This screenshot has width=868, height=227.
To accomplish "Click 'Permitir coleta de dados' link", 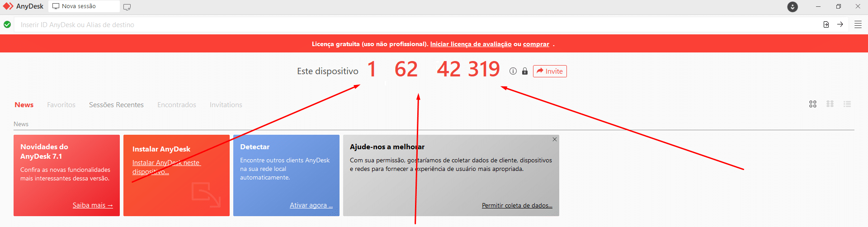I will [x=517, y=205].
